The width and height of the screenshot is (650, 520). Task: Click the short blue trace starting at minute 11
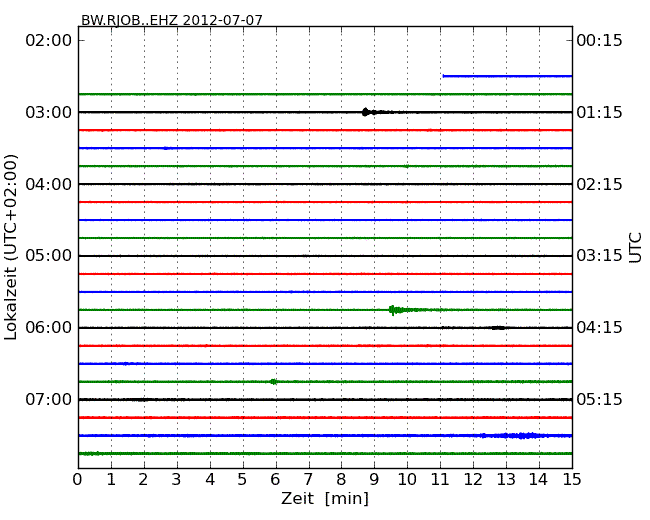tap(507, 76)
